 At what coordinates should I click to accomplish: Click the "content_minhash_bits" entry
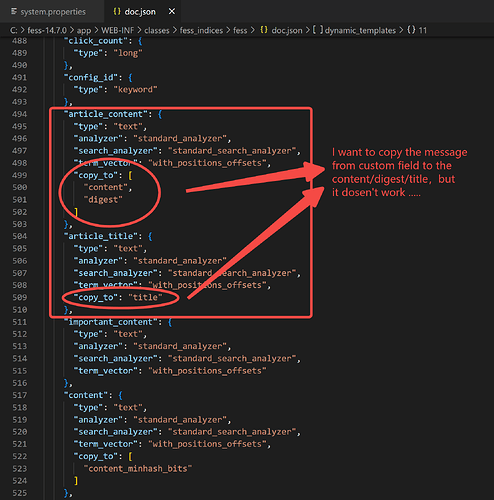click(138, 469)
